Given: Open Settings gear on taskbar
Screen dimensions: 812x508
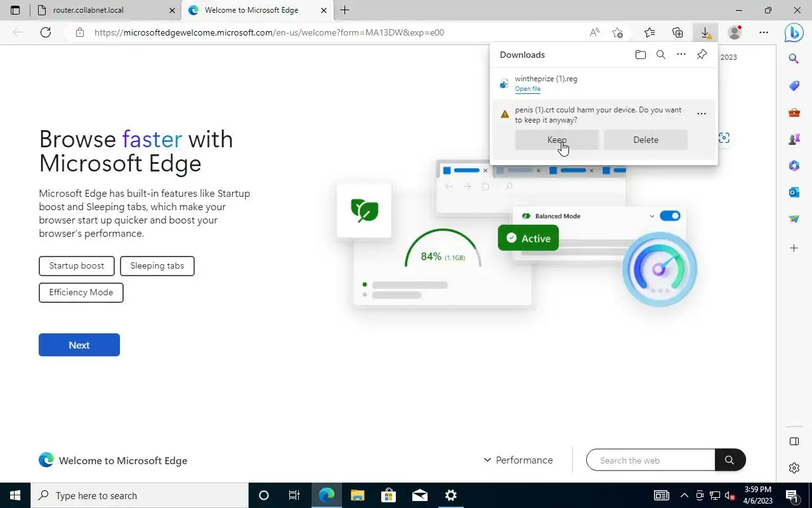Looking at the screenshot, I should click(451, 495).
